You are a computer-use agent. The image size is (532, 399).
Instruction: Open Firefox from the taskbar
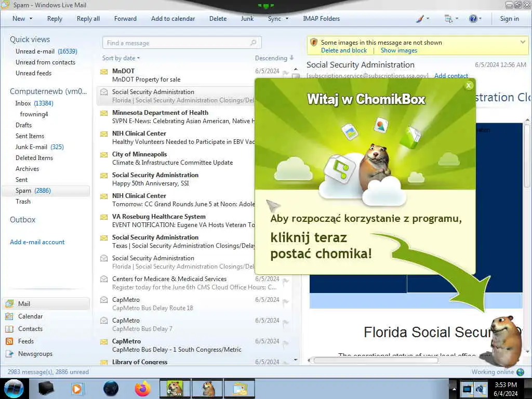[x=143, y=389]
